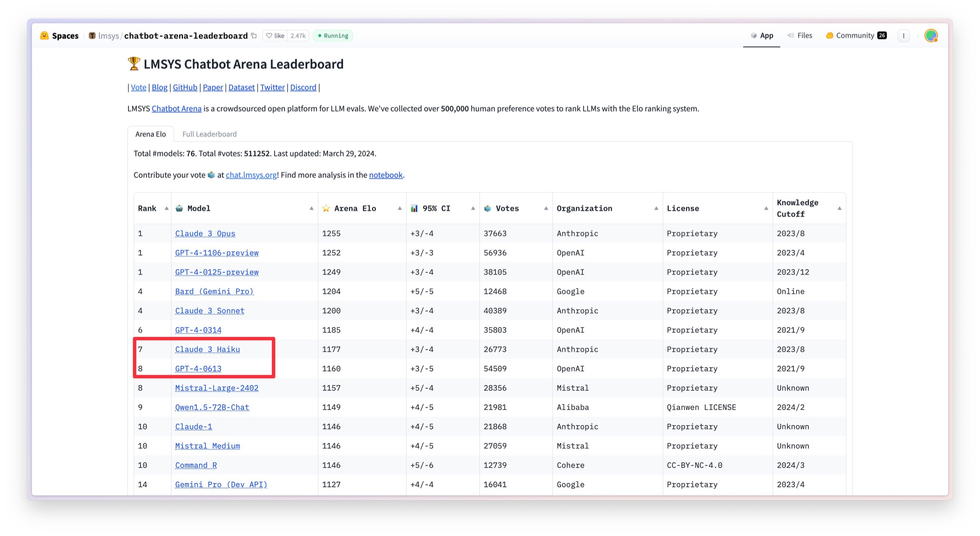Open the Claude 3 Haiku model link
980x536 pixels.
[207, 349]
